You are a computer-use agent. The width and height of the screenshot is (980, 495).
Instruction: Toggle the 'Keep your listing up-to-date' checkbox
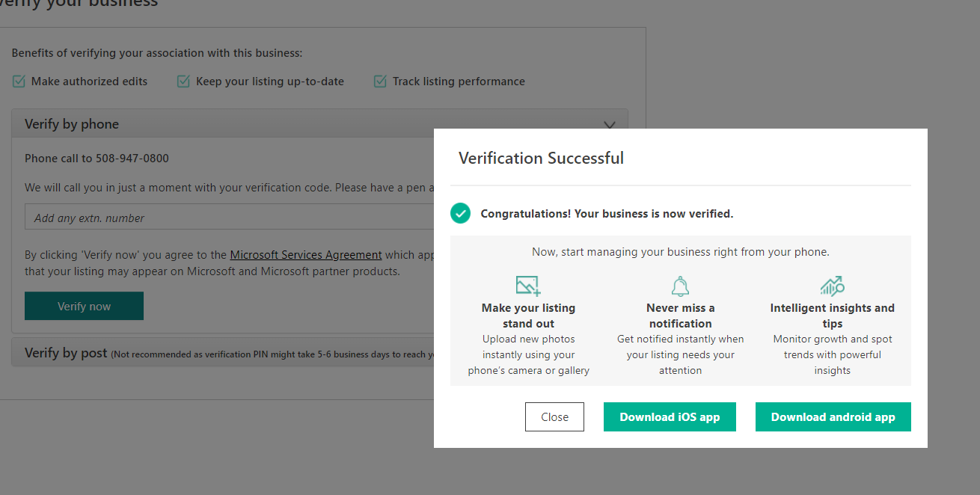[183, 82]
